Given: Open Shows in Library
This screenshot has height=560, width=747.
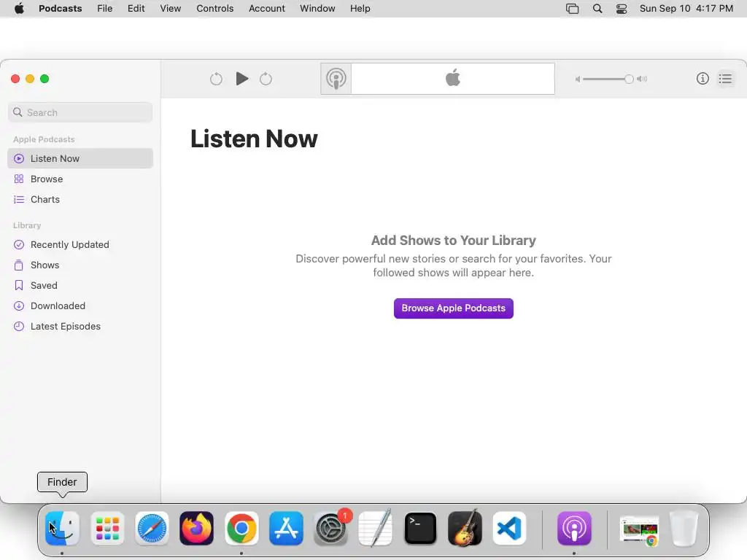Looking at the screenshot, I should coord(80,265).
